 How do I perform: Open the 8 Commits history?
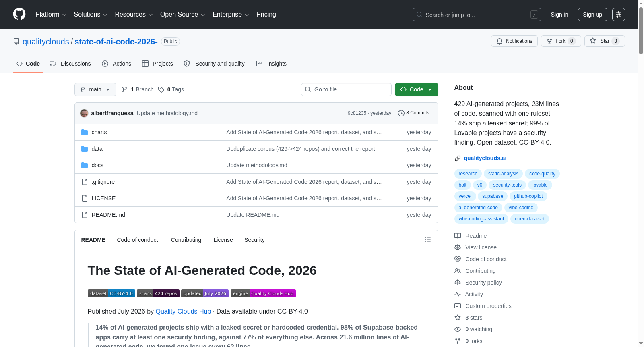click(413, 113)
